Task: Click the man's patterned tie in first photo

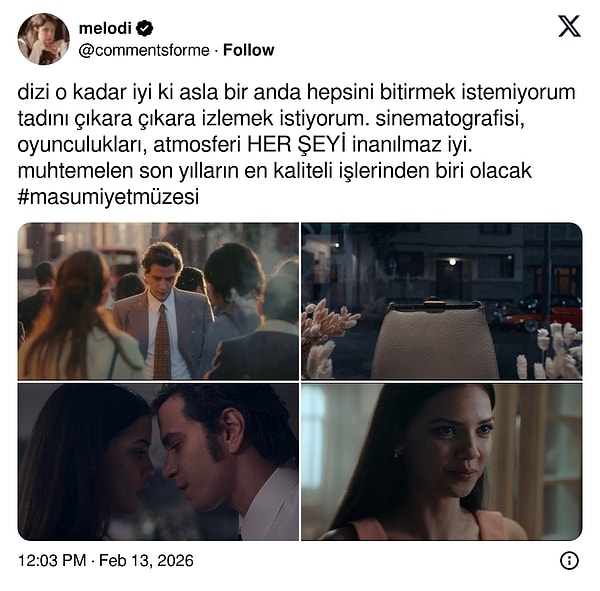Action: click(162, 341)
